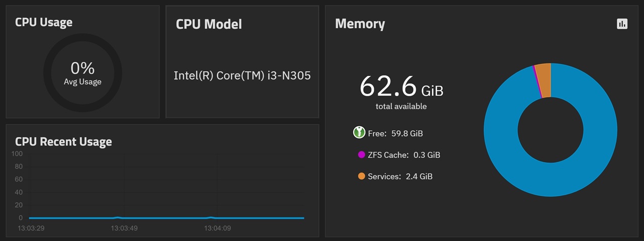This screenshot has width=644, height=241.
Task: Click the CPU Model widget heading
Action: [209, 24]
